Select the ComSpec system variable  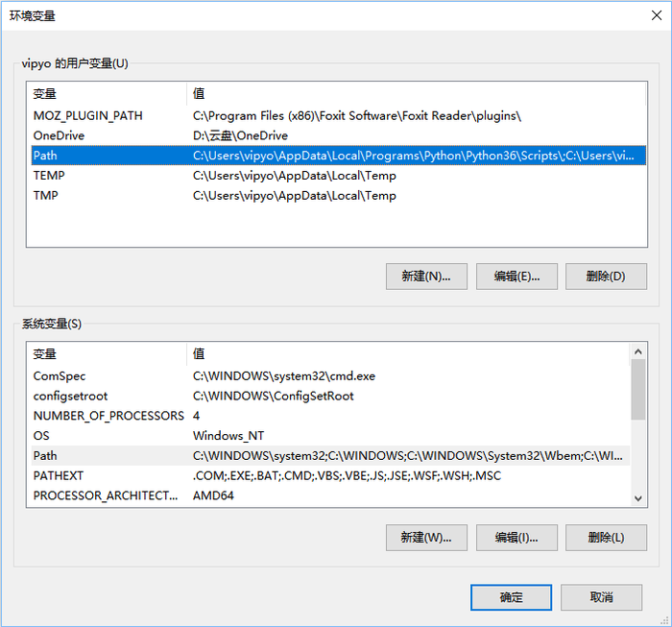pyautogui.click(x=330, y=375)
